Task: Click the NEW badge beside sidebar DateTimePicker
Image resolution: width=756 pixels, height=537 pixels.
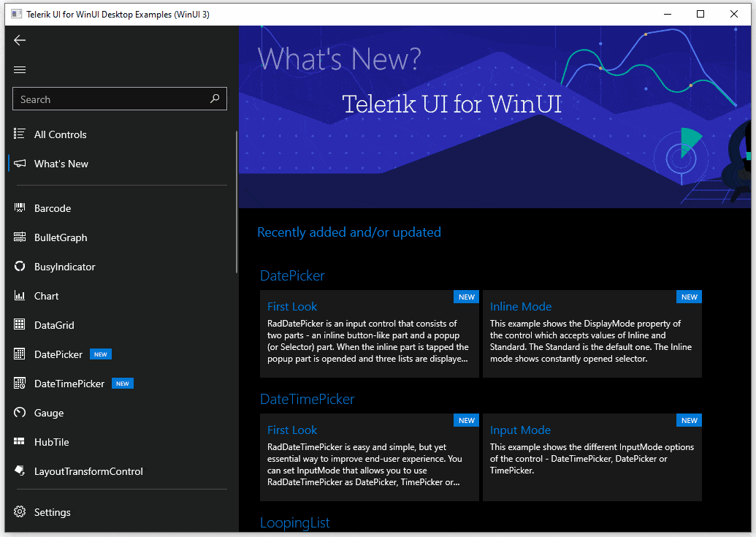Action: click(x=123, y=384)
